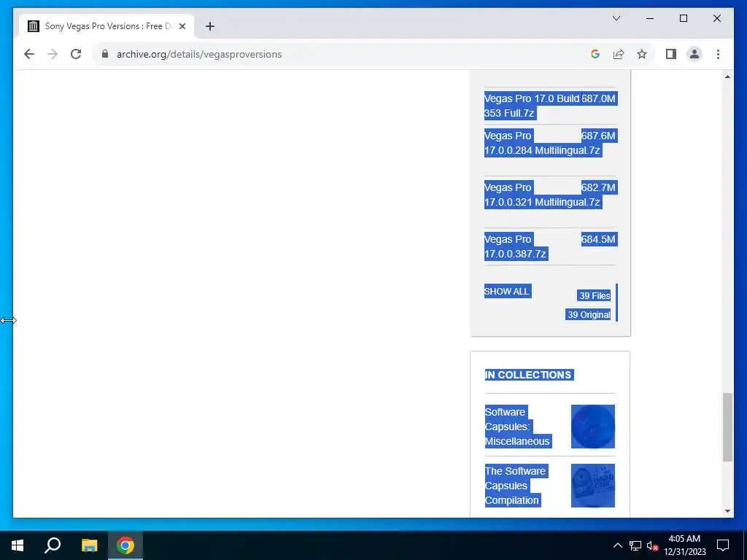
Task: Open a new tab with plus button
Action: coord(210,26)
